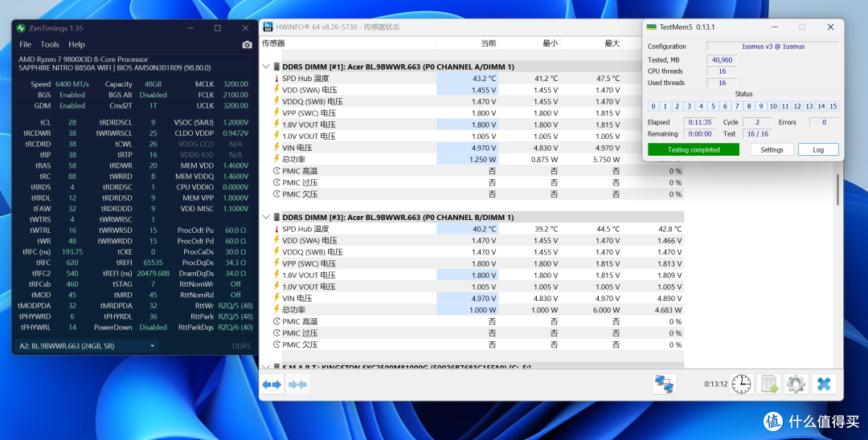Click thread status box 15 in TestMem5

[833, 106]
